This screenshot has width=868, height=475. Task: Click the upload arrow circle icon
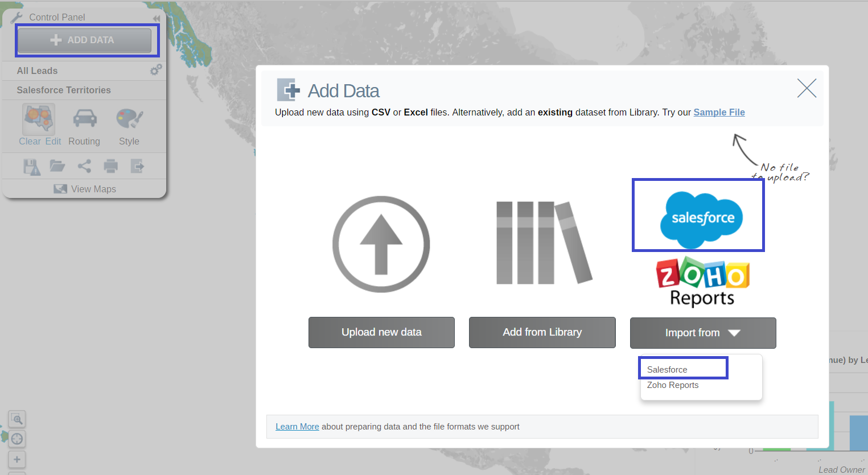(381, 244)
